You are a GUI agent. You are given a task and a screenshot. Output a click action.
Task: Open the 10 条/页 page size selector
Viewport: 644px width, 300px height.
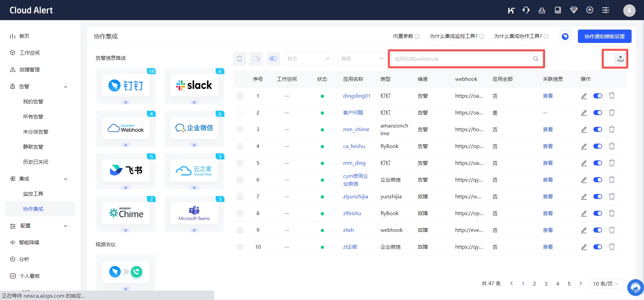[606, 284]
